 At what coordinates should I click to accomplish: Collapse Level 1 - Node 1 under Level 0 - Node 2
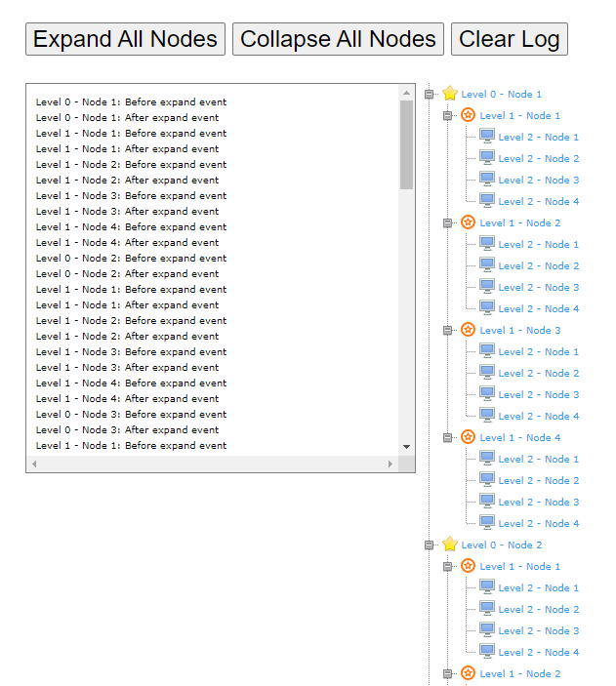(x=447, y=567)
